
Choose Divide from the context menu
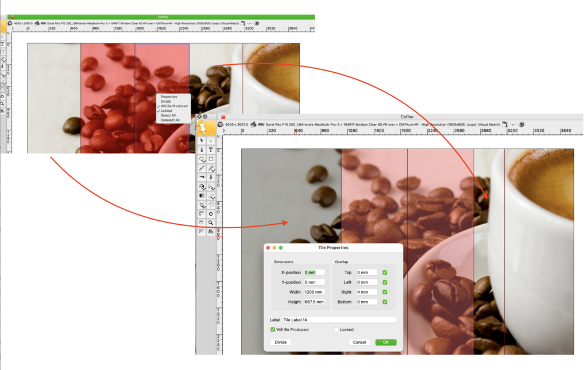pos(166,102)
